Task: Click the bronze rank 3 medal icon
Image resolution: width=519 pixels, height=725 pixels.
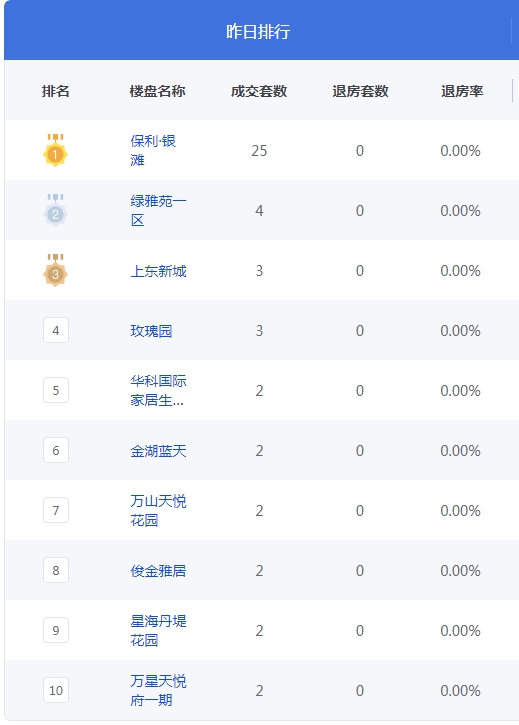Action: pyautogui.click(x=56, y=270)
